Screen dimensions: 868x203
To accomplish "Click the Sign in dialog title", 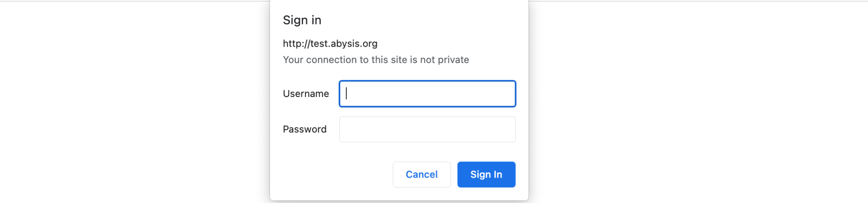I will [302, 20].
